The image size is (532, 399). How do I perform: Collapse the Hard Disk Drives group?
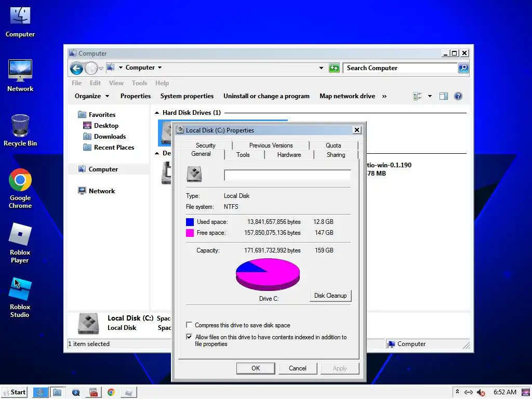click(157, 113)
